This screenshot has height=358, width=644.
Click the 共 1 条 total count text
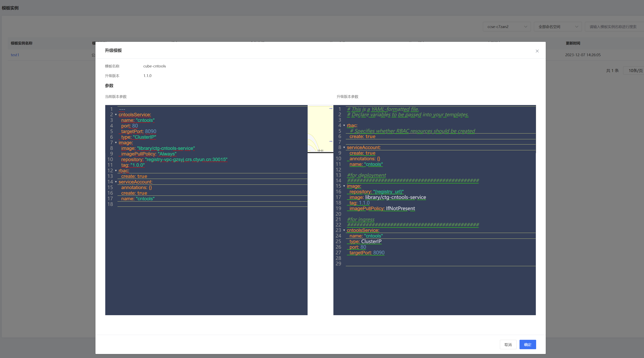612,71
